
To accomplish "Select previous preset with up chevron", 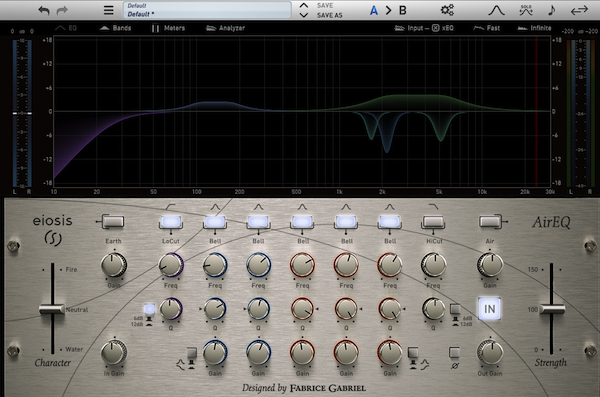I will coord(304,5).
